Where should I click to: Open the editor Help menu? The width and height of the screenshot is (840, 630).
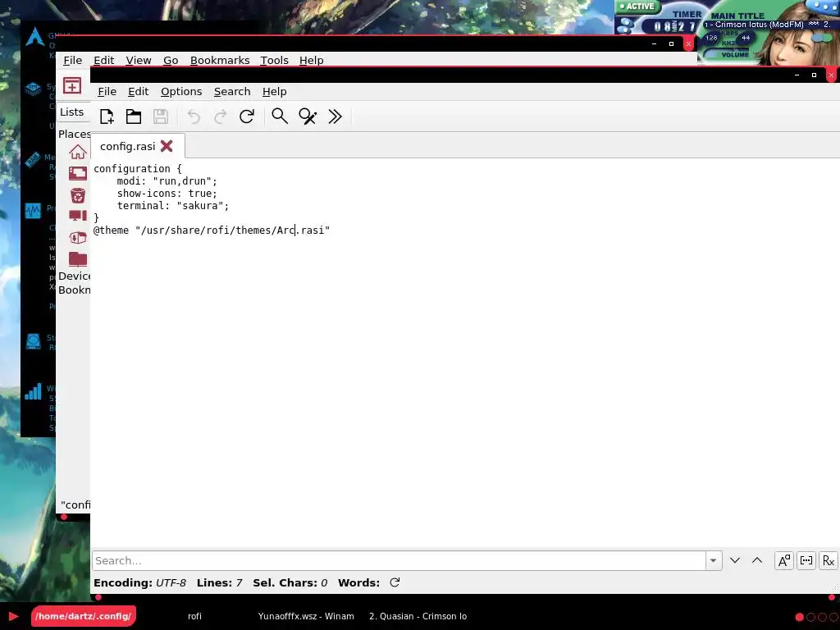(274, 92)
